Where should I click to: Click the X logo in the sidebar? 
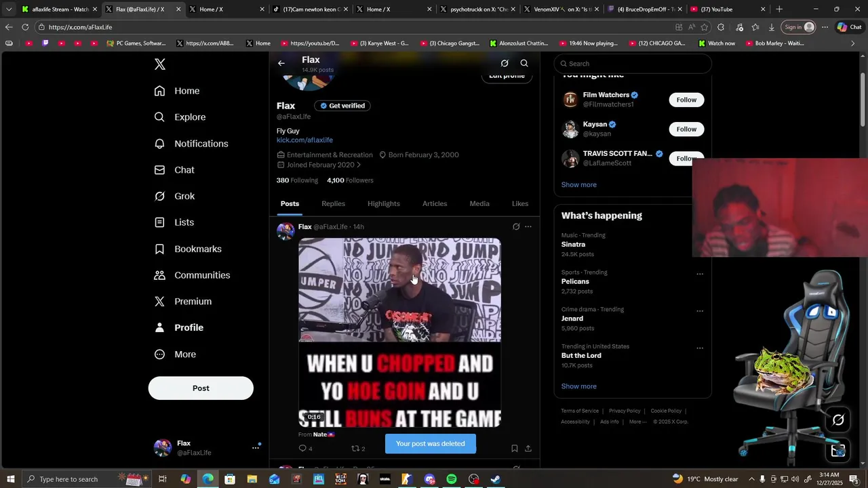160,64
